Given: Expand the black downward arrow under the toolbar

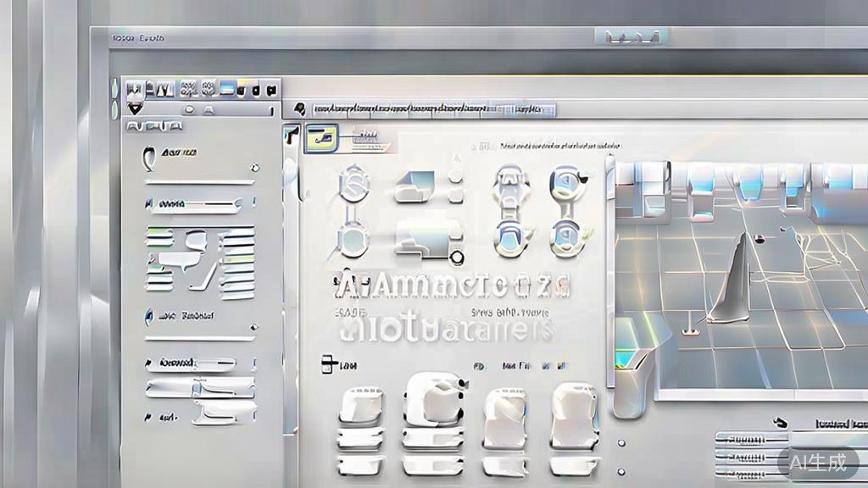Looking at the screenshot, I should (136, 108).
